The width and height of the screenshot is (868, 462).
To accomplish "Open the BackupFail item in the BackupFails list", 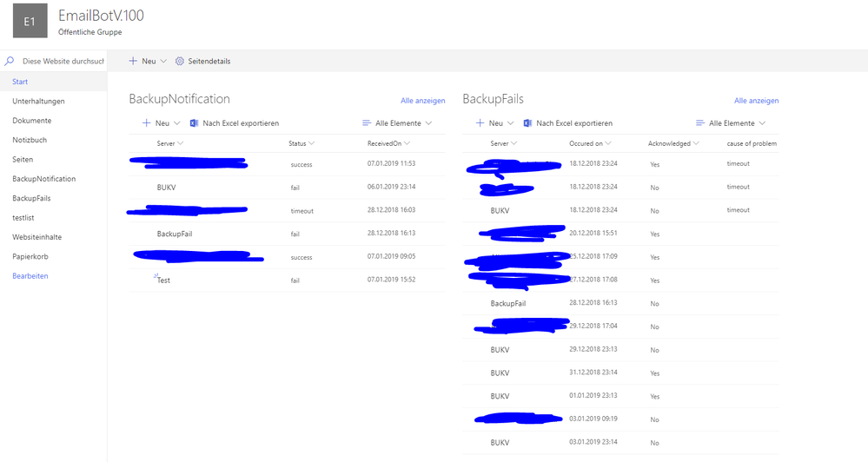I will click(x=508, y=303).
